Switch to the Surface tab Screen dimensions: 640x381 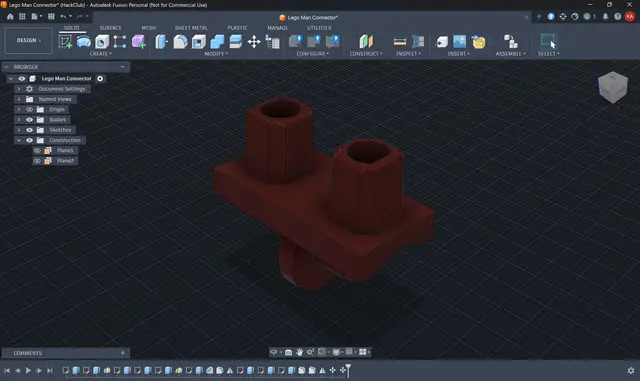coord(110,28)
